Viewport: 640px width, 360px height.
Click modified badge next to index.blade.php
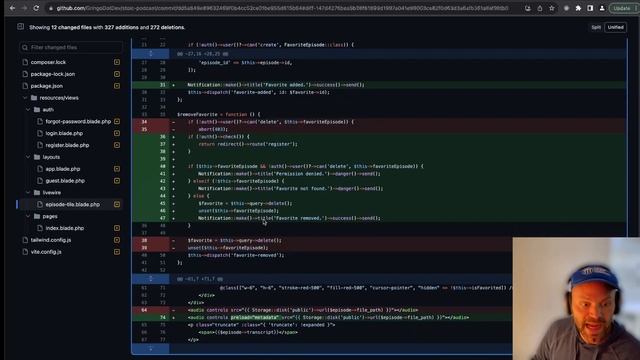[x=117, y=228]
